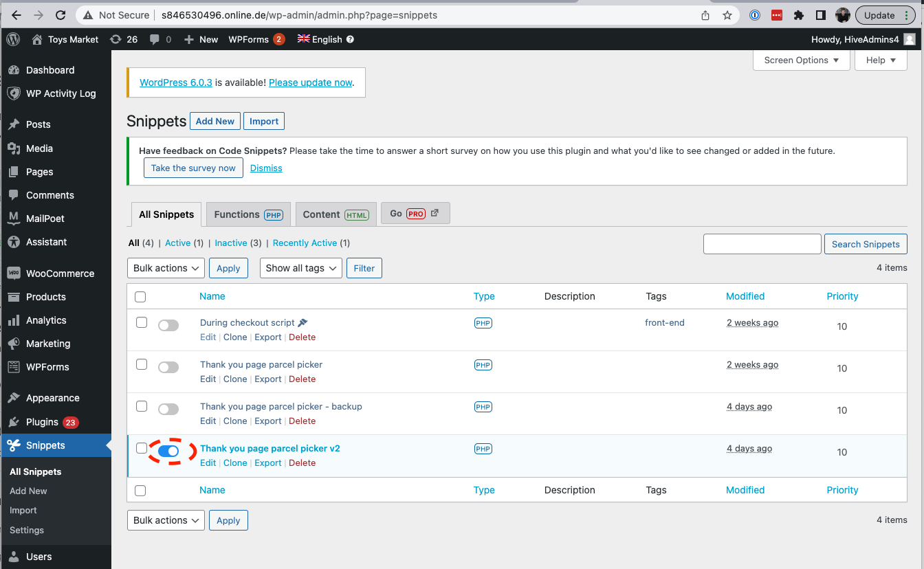This screenshot has height=569, width=924.
Task: Click the Media sidebar icon
Action: click(13, 148)
